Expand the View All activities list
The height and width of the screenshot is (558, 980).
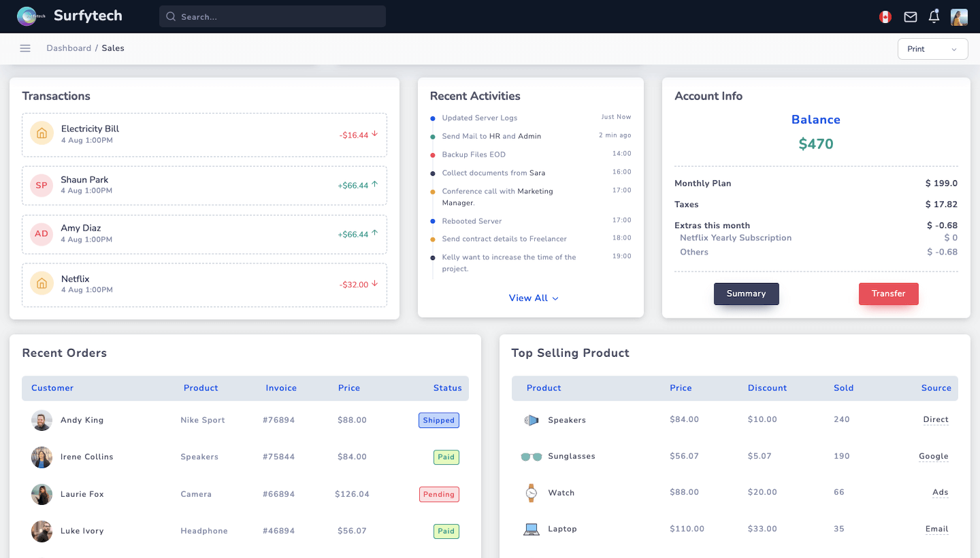tap(533, 297)
